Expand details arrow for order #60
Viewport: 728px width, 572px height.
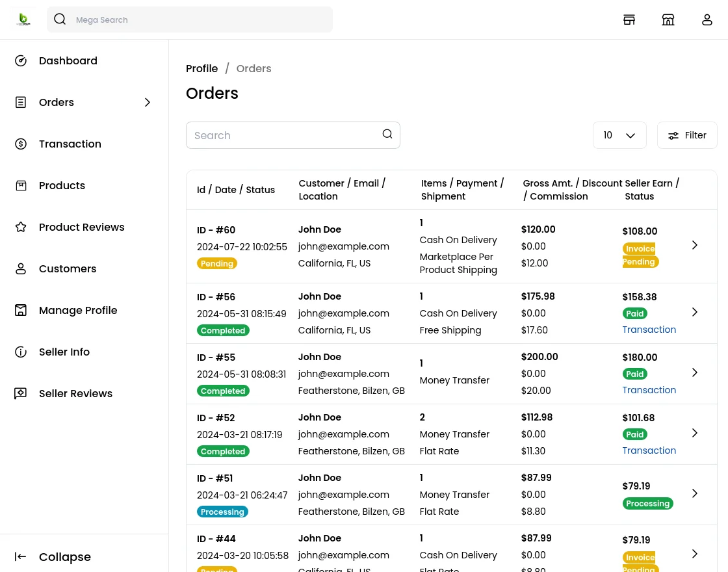click(x=694, y=245)
